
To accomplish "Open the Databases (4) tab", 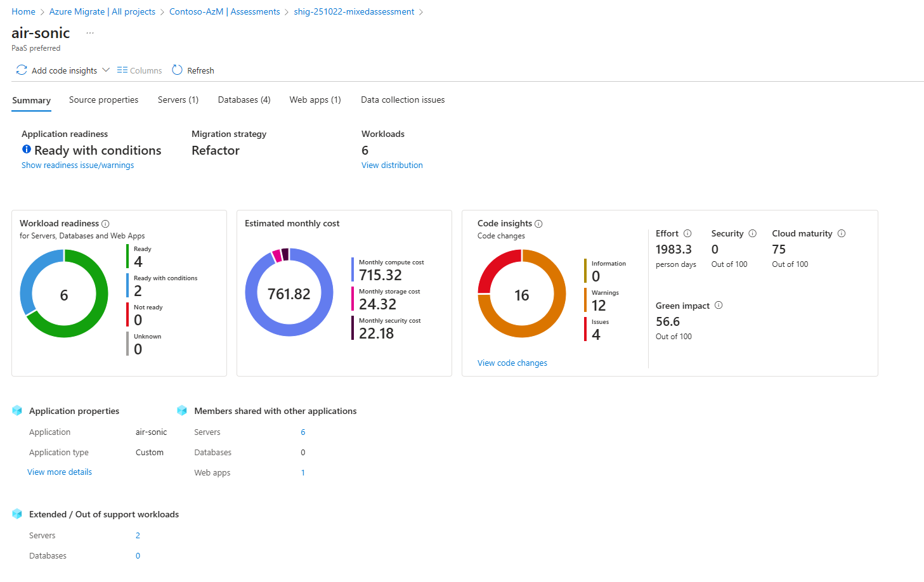I will [x=244, y=100].
